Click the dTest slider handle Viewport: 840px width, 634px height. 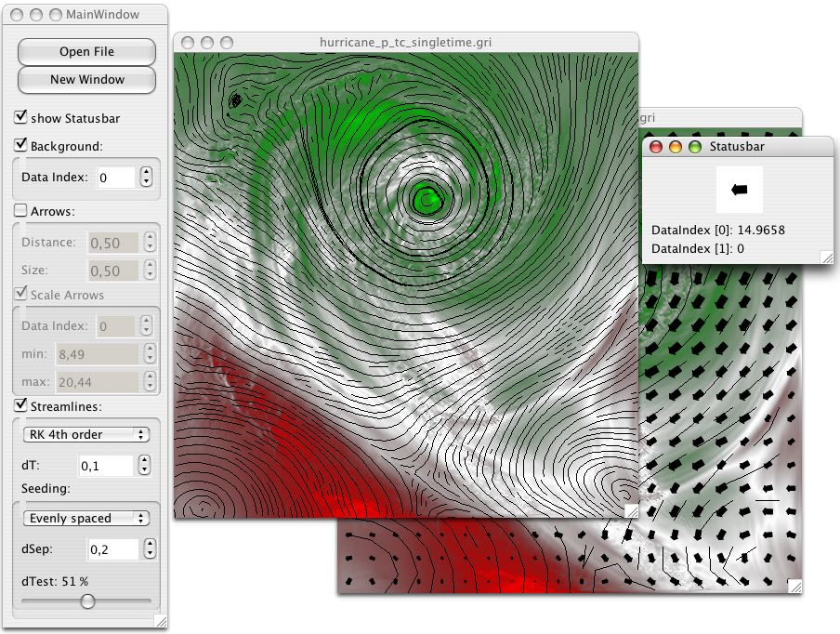[x=87, y=601]
